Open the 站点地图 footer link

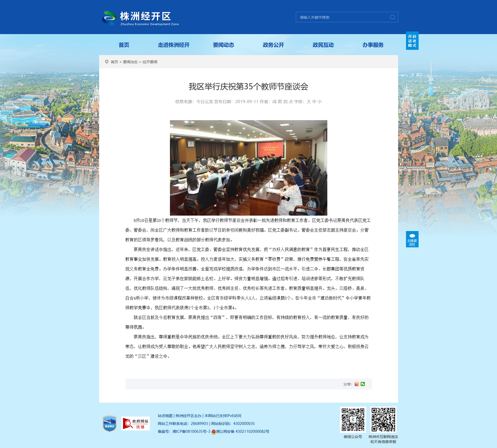pyautogui.click(x=165, y=416)
